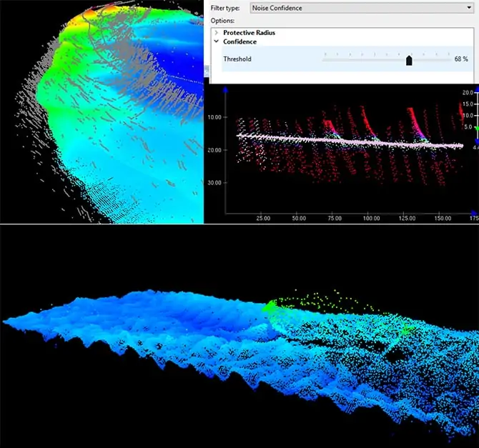Screen dimensions: 479x448
Task: Click the 20.00 depth axis label
Action: click(x=214, y=150)
